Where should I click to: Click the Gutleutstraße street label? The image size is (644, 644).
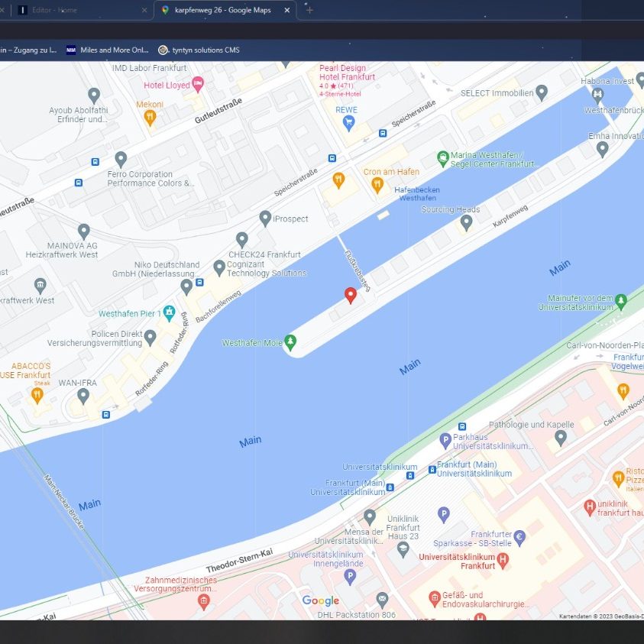[218, 111]
